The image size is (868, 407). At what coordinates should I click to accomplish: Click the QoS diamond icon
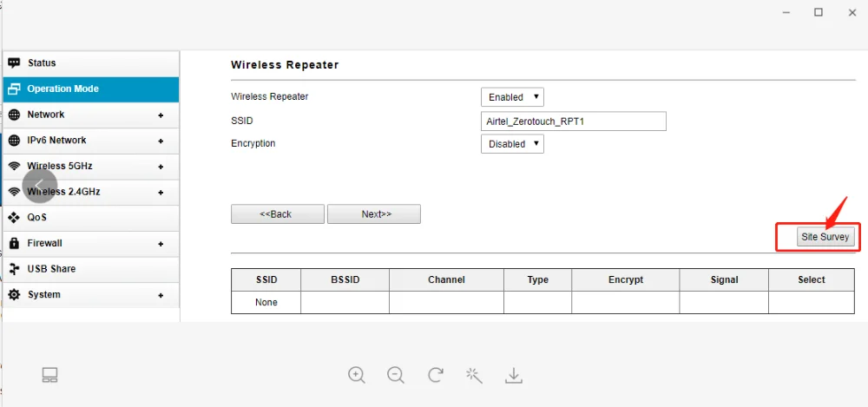[15, 217]
